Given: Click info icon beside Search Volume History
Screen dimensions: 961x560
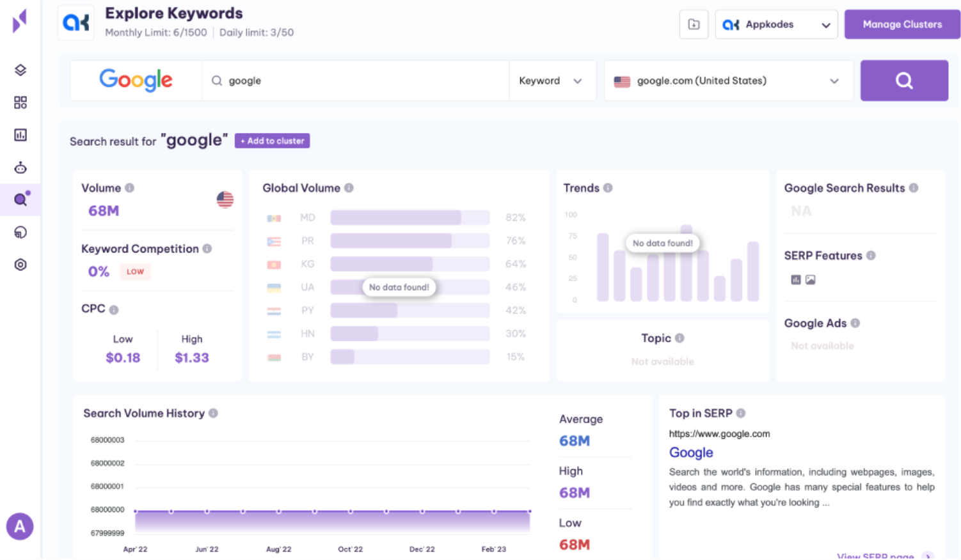Looking at the screenshot, I should pyautogui.click(x=213, y=414).
